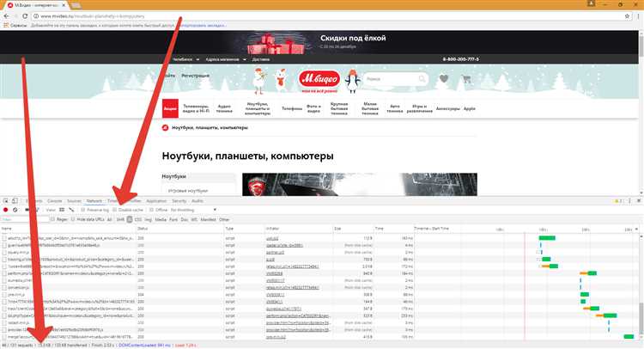The height and width of the screenshot is (349, 644).
Task: Click the Регистрация link
Action: pyautogui.click(x=196, y=76)
